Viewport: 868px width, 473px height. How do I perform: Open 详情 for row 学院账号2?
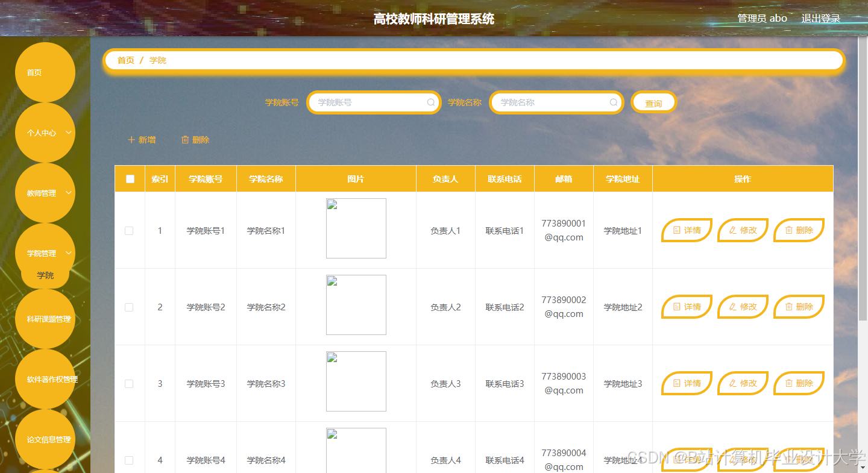[x=687, y=307]
